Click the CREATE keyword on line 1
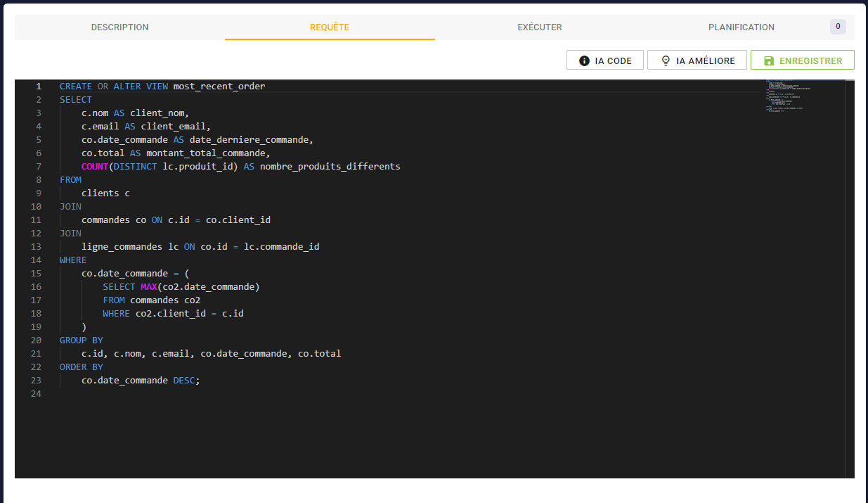Screen dimensions: 868x503 pos(76,87)
